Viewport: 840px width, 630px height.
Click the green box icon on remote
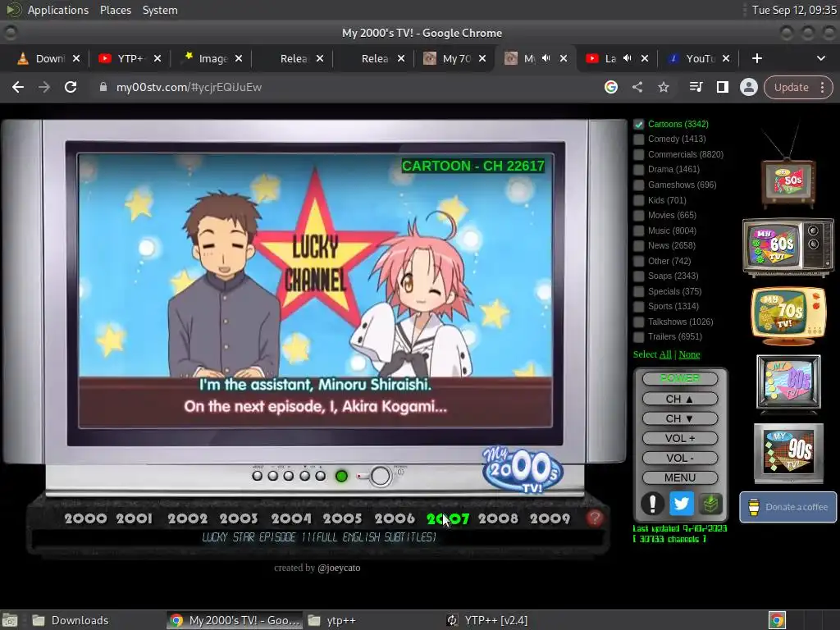[x=710, y=504]
